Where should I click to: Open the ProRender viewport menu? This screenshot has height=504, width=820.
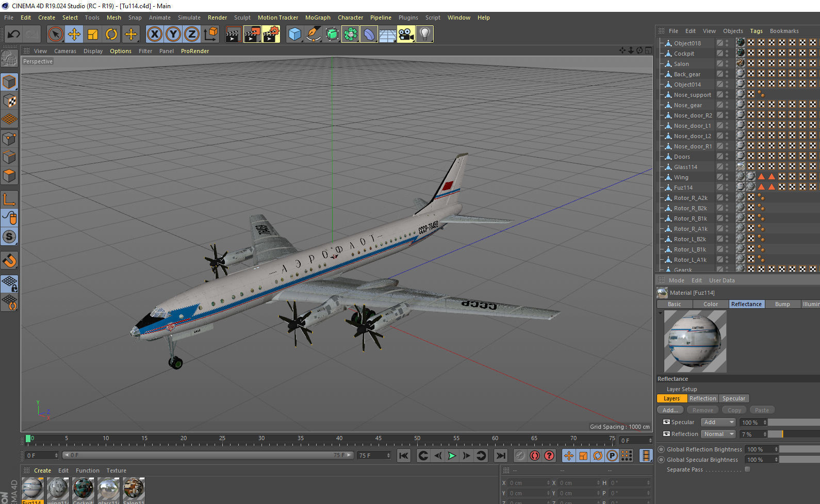click(195, 51)
